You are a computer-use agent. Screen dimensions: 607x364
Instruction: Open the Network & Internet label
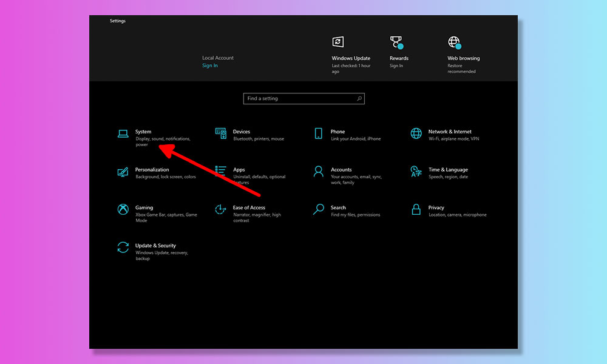pos(450,132)
